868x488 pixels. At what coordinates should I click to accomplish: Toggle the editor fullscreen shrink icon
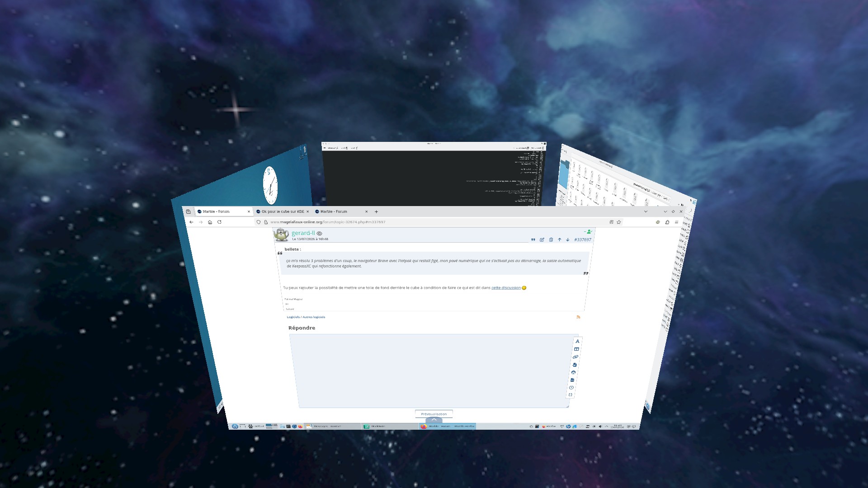pyautogui.click(x=571, y=395)
